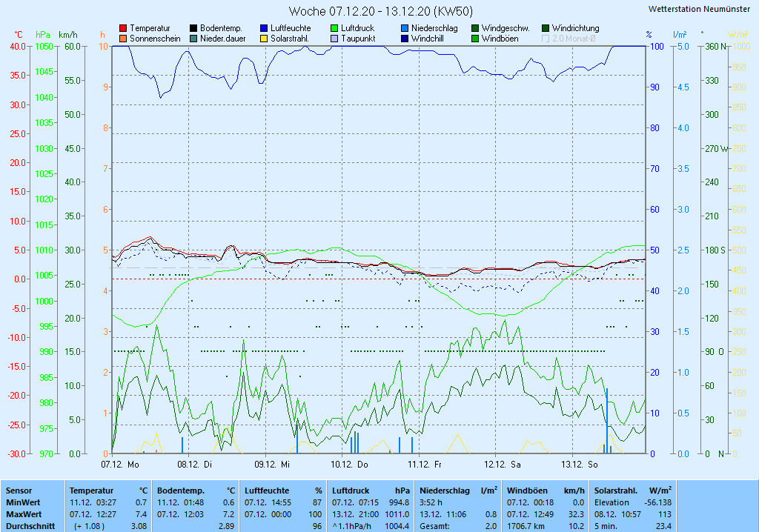Select the Niederschlag legend icon

pos(405,28)
